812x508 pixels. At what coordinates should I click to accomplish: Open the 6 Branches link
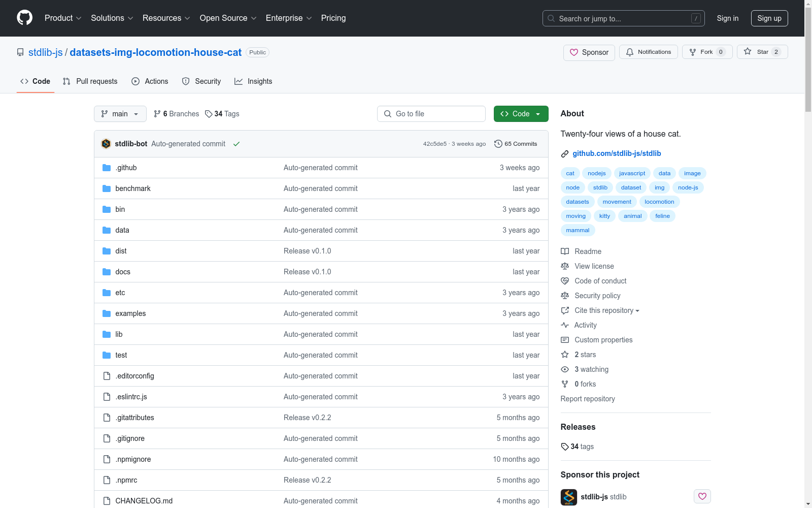(177, 114)
